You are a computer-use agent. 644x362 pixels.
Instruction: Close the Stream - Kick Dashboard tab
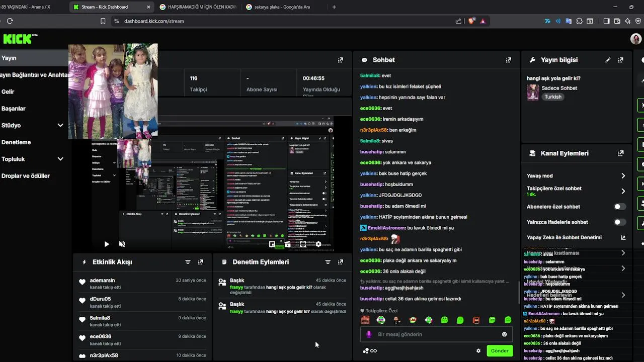pos(148,7)
